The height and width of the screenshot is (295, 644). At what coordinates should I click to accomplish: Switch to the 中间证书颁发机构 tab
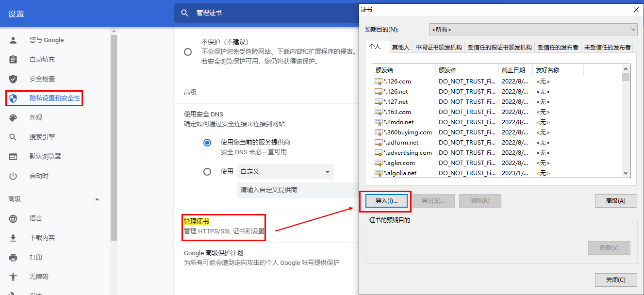[x=439, y=48]
